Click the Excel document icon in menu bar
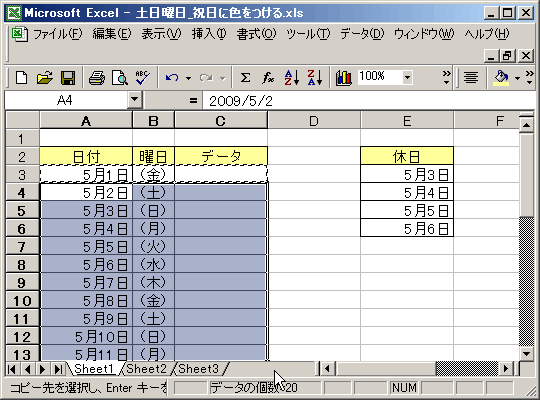The image size is (540, 400). 19,34
